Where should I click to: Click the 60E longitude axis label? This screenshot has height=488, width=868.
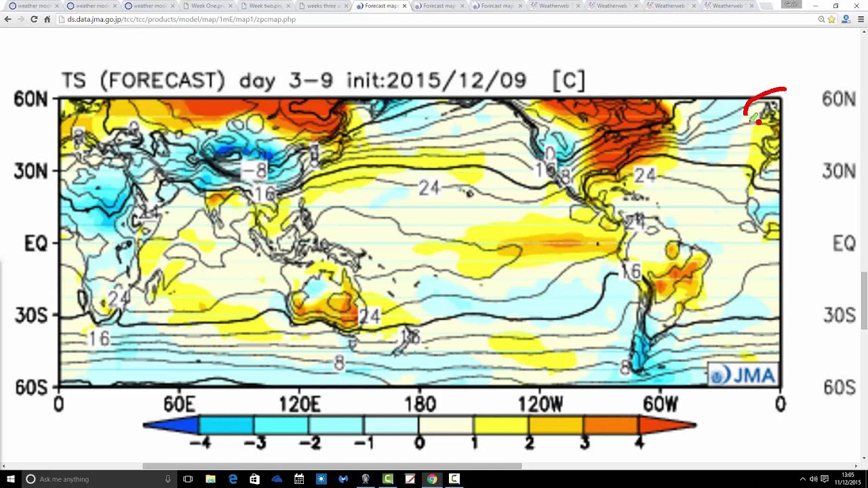pyautogui.click(x=179, y=405)
